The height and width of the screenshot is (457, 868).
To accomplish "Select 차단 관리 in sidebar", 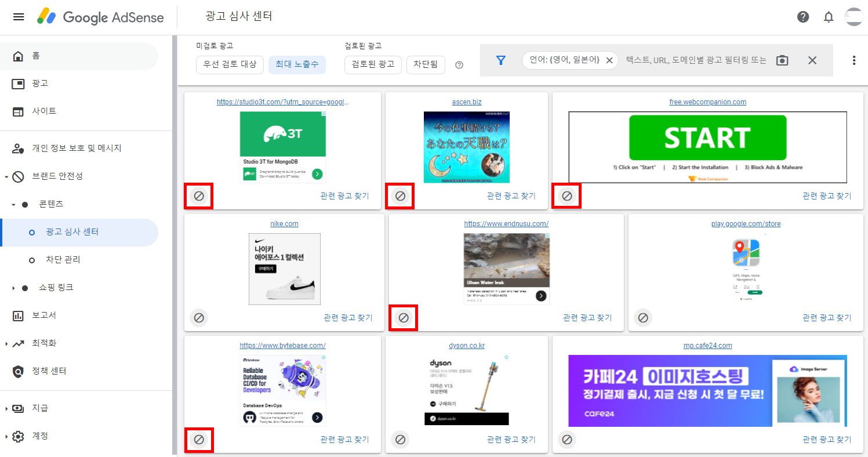I will pos(79,260).
